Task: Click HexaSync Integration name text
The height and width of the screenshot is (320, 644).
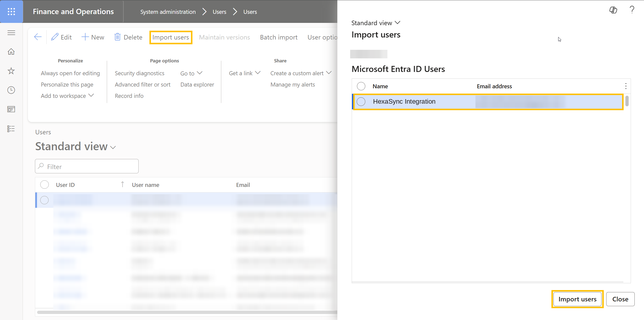Action: [404, 101]
